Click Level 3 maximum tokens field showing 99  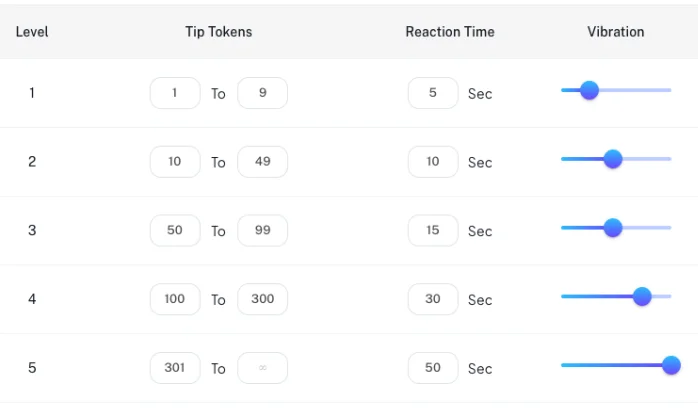pyautogui.click(x=262, y=230)
